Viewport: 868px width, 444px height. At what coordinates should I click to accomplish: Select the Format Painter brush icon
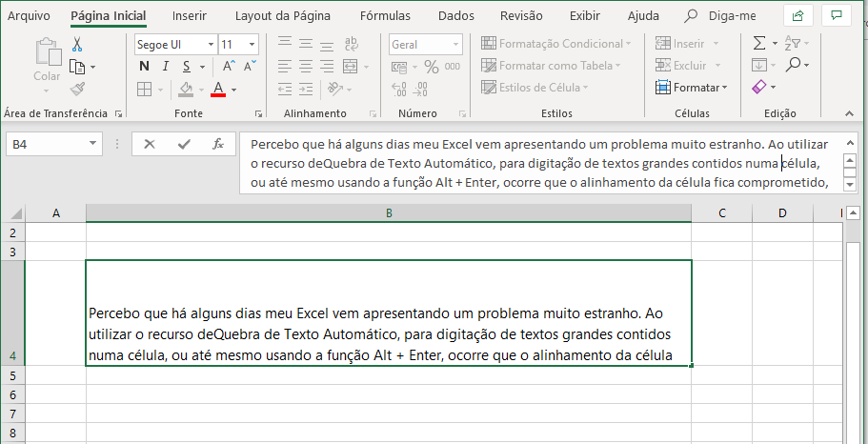point(77,89)
